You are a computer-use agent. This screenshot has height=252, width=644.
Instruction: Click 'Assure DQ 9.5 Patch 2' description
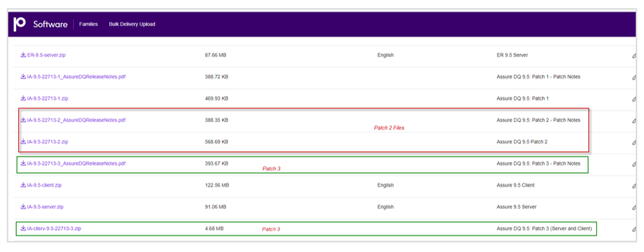(522, 142)
